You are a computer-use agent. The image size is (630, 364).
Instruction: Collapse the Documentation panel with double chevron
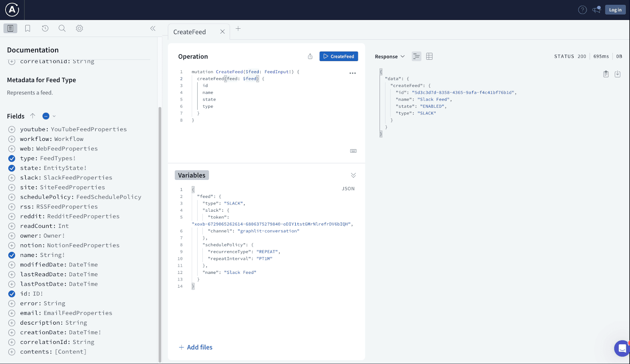coord(153,28)
